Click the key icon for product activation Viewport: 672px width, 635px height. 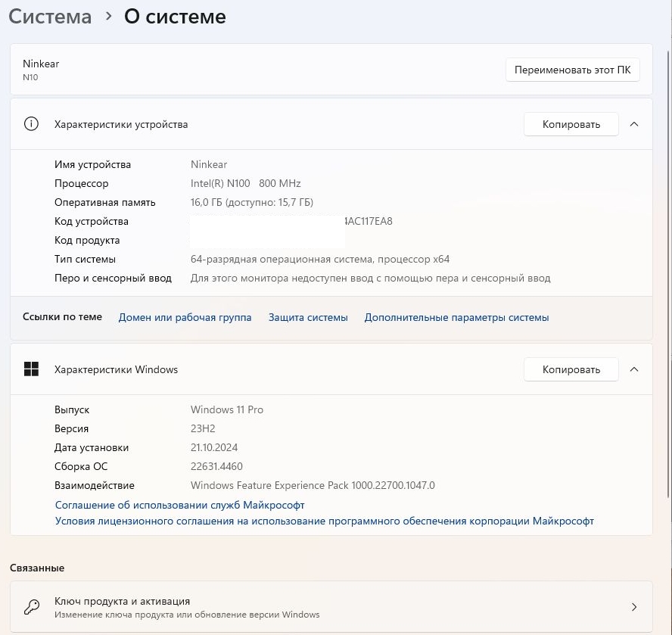click(31, 607)
